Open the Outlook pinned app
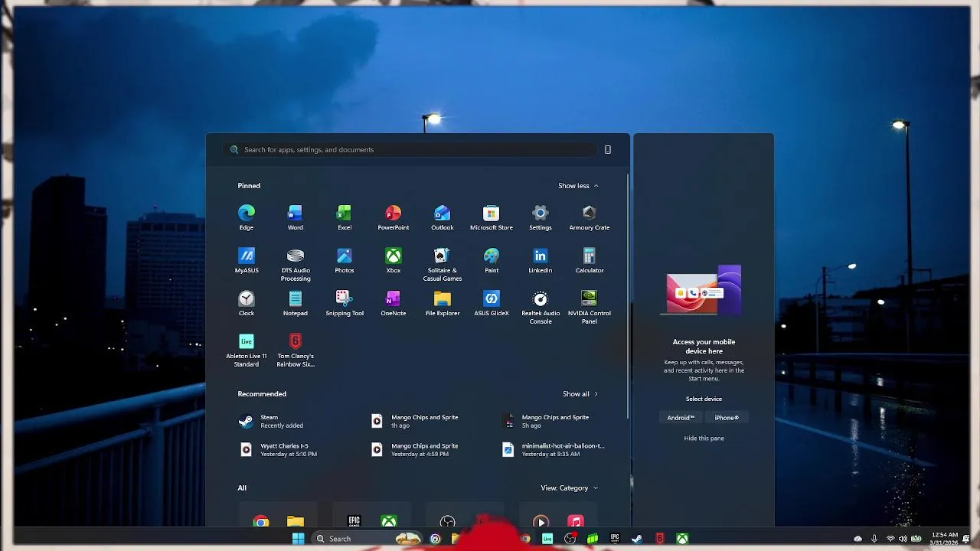The image size is (980, 551). click(x=443, y=217)
